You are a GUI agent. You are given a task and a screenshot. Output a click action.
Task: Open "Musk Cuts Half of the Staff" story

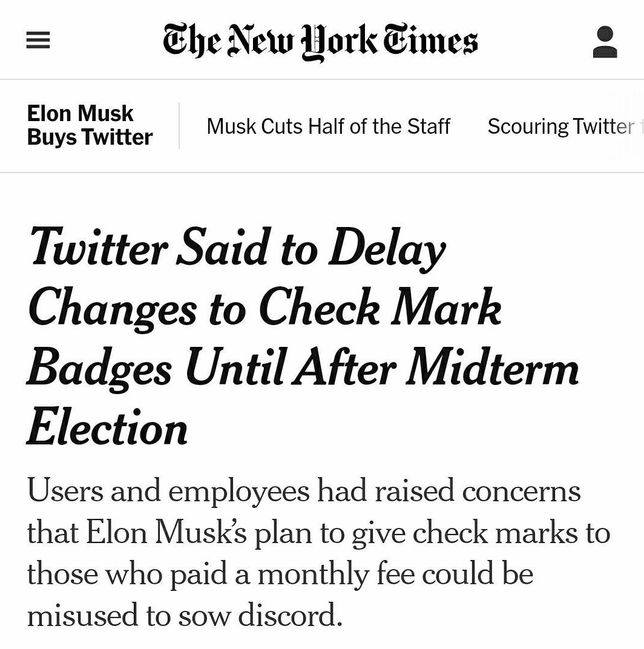[x=328, y=127]
